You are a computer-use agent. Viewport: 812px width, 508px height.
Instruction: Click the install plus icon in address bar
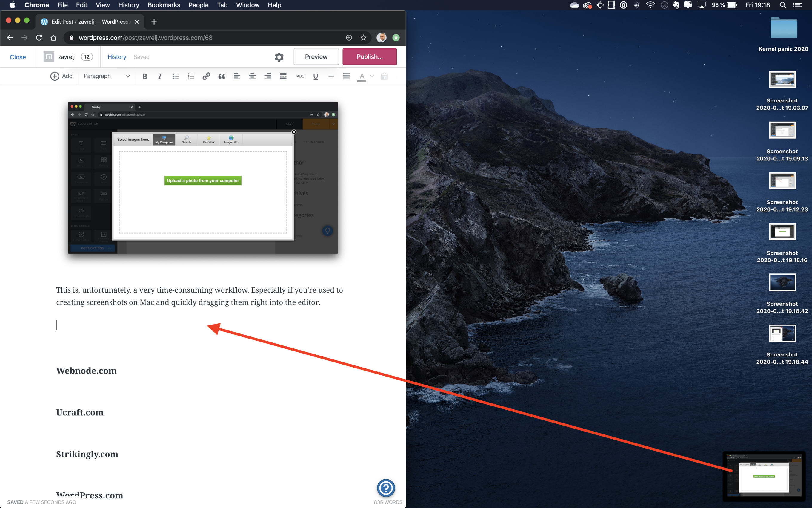(349, 38)
